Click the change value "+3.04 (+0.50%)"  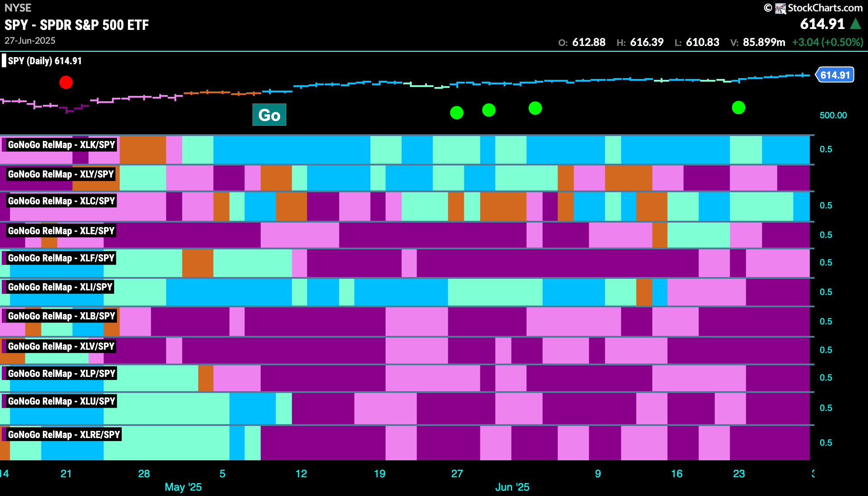click(827, 42)
